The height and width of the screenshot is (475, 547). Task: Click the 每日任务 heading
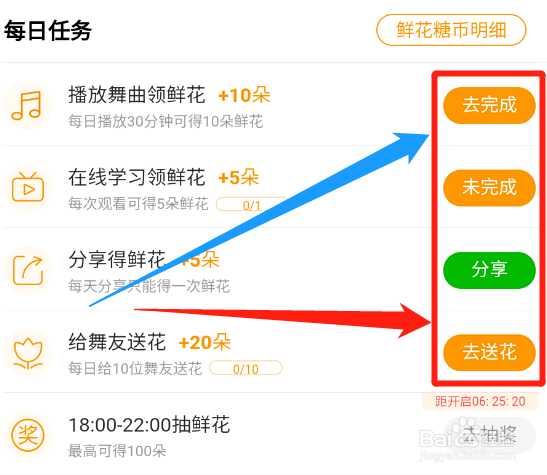pos(48,31)
